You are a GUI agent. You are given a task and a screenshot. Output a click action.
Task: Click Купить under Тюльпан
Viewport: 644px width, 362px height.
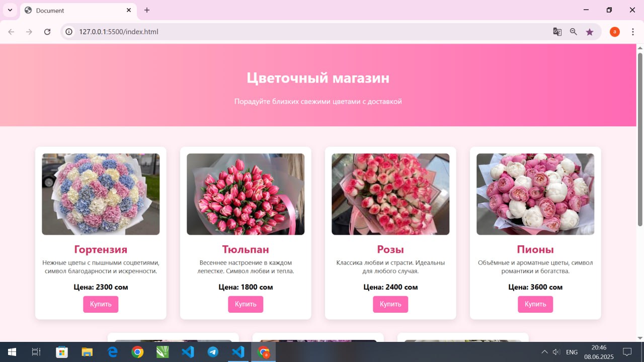click(246, 304)
